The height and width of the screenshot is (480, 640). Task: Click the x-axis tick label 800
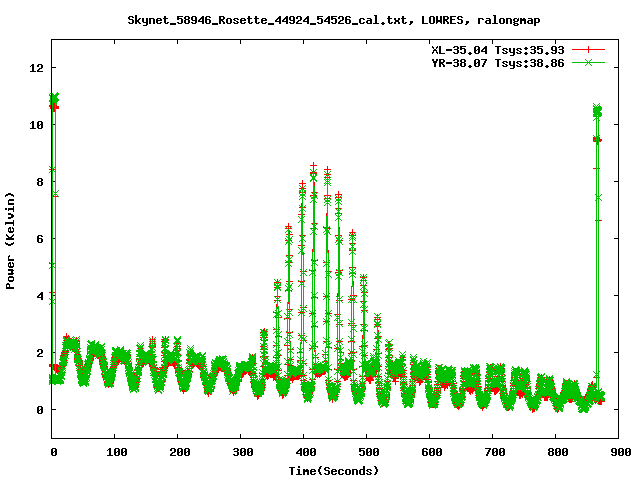pos(558,452)
